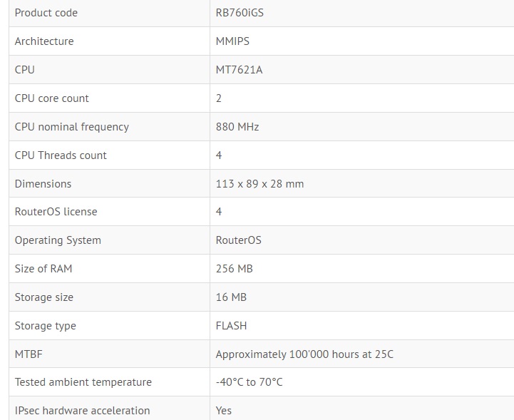The height and width of the screenshot is (420, 514).
Task: Click the RouterOS license row label
Action: click(x=56, y=212)
